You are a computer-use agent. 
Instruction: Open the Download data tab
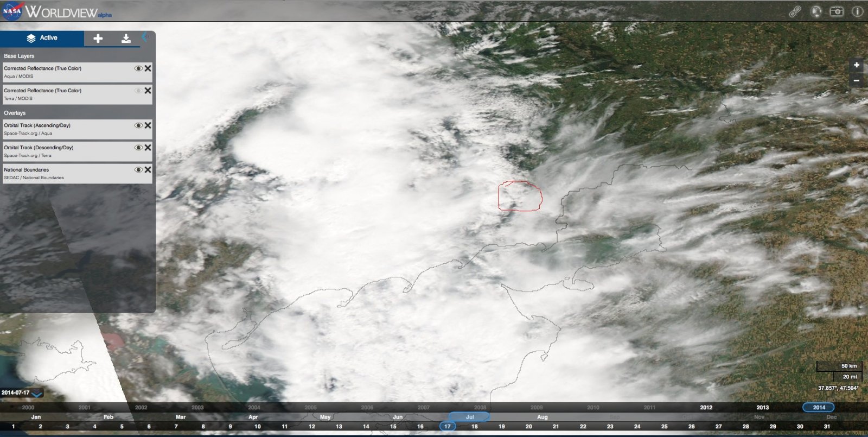[126, 38]
